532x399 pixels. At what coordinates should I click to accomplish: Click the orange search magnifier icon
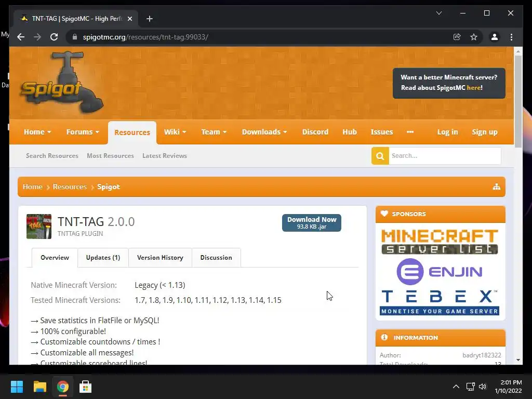tap(380, 156)
